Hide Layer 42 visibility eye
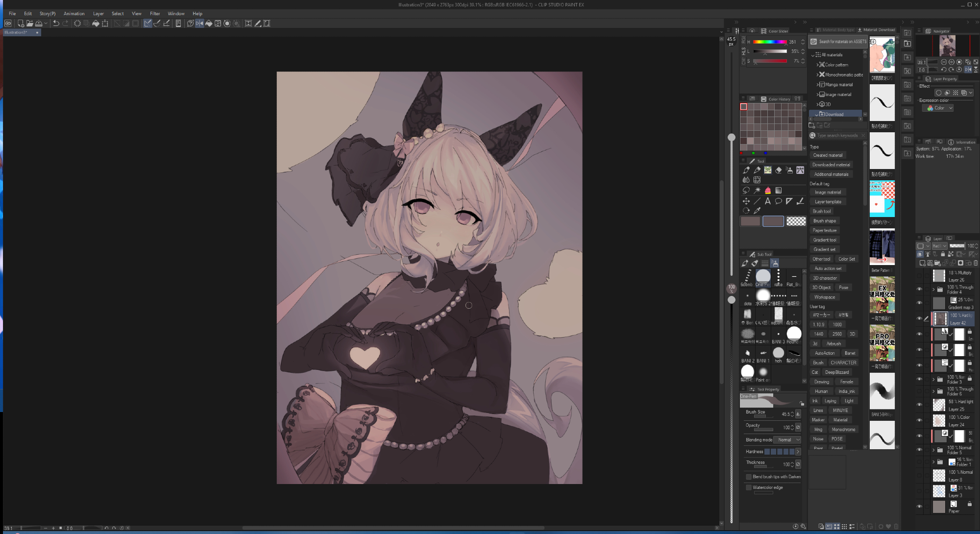The image size is (980, 534). click(919, 318)
